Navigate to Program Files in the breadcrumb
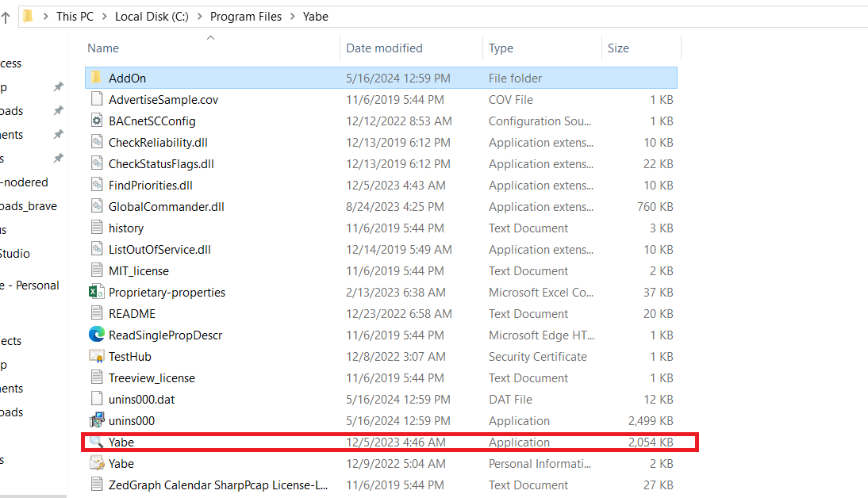The height and width of the screenshot is (498, 868). coord(246,17)
